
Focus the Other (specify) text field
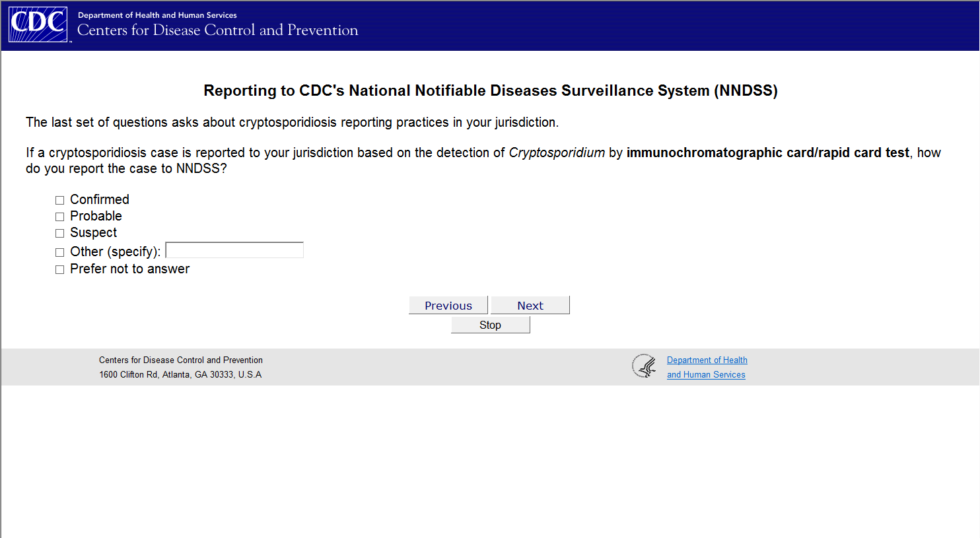point(234,250)
